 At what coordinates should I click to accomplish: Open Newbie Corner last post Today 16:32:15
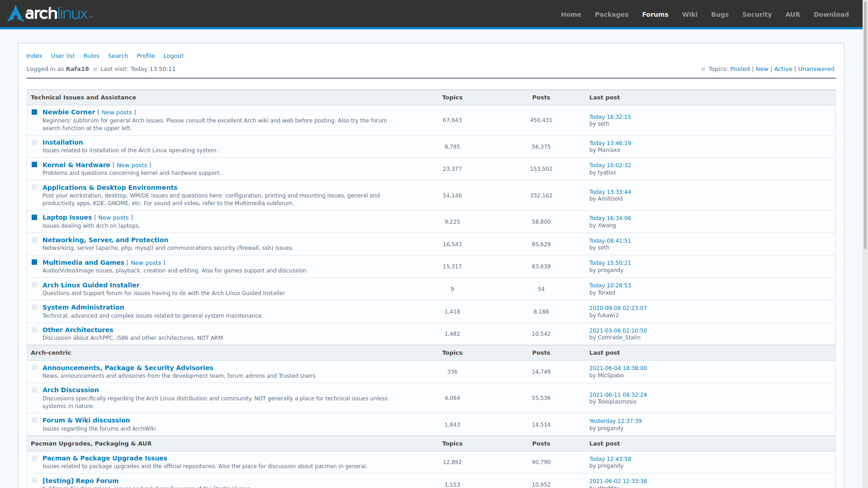[x=610, y=117]
